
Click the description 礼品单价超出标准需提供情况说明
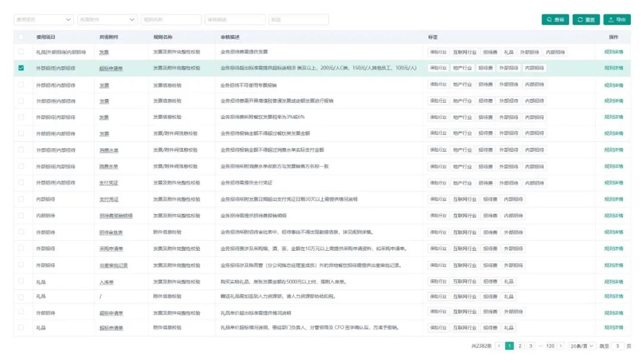pyautogui.click(x=255, y=313)
